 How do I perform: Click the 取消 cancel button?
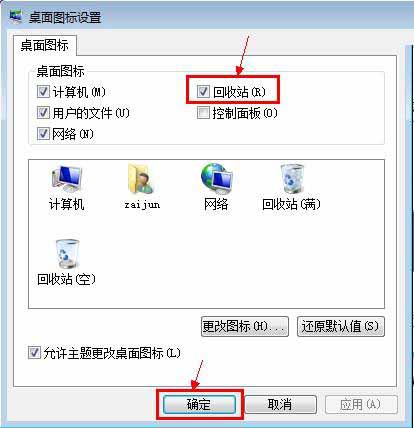(x=280, y=404)
